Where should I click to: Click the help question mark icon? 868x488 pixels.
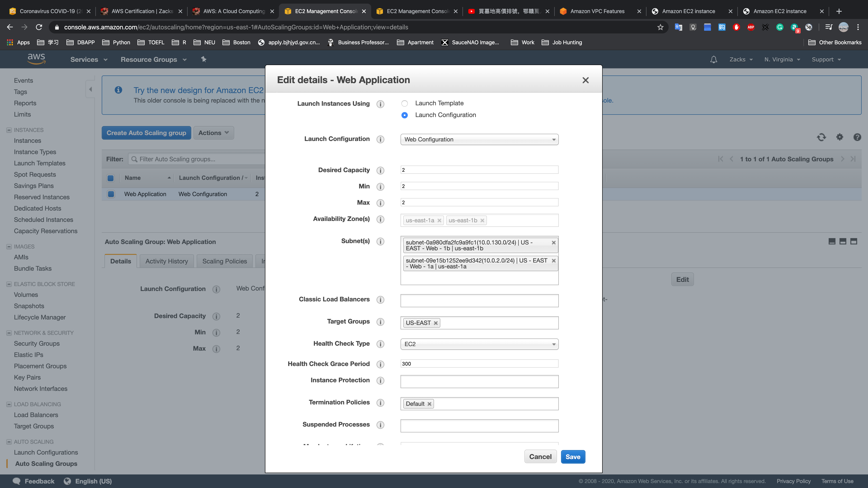(857, 137)
